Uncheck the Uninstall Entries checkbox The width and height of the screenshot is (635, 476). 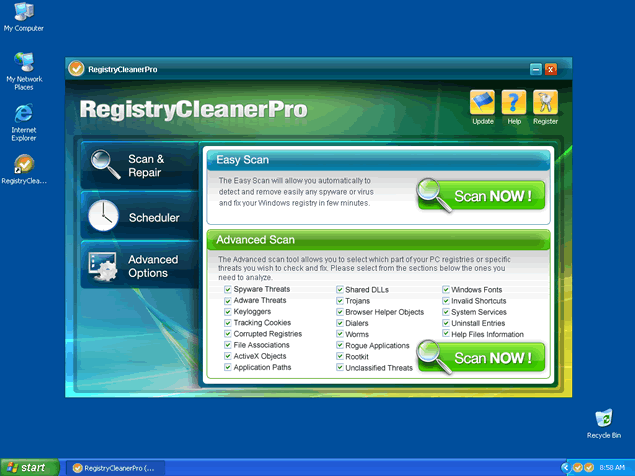(x=446, y=323)
